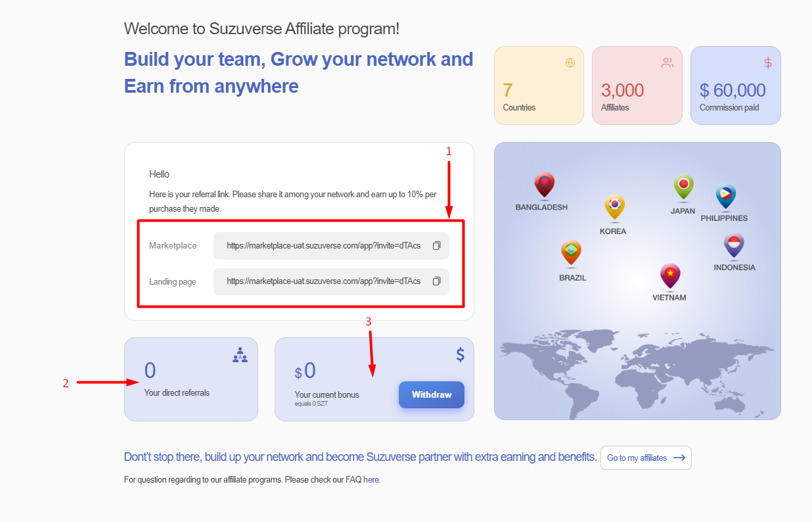Select the Brazil map pin

pyautogui.click(x=571, y=252)
